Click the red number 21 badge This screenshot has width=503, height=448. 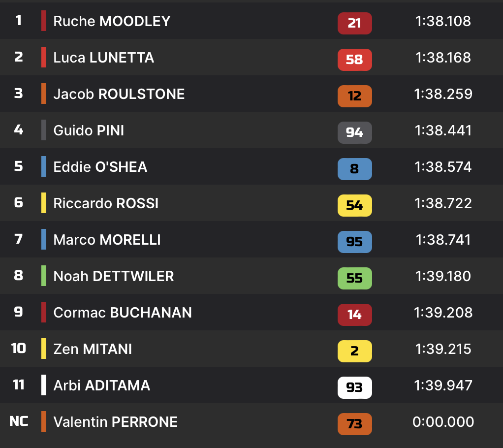click(354, 23)
